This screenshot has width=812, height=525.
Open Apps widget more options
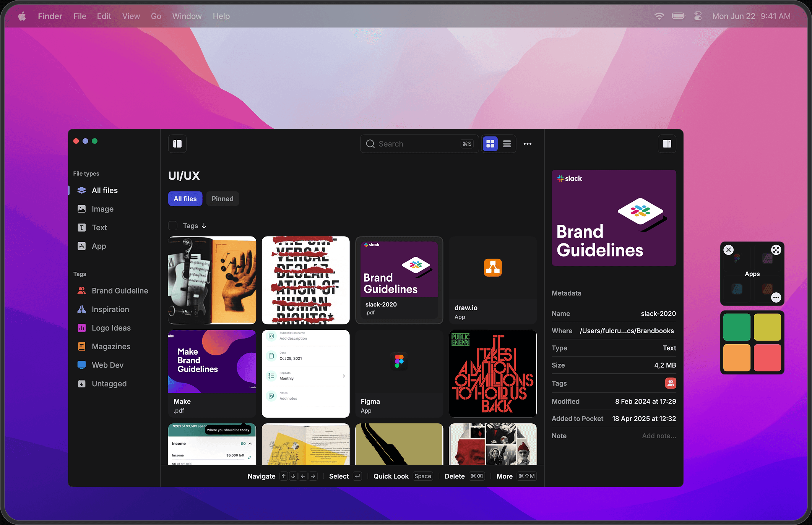(x=776, y=297)
